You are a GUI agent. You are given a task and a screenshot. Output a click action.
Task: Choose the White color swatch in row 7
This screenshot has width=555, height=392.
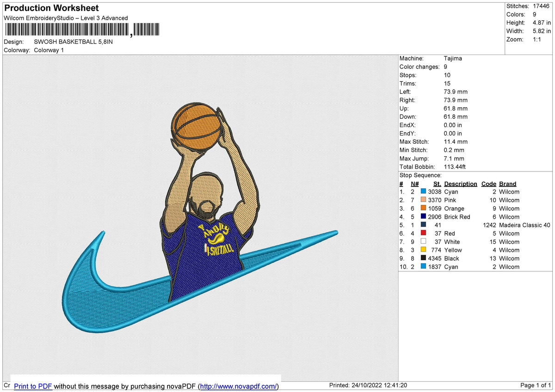click(x=423, y=241)
